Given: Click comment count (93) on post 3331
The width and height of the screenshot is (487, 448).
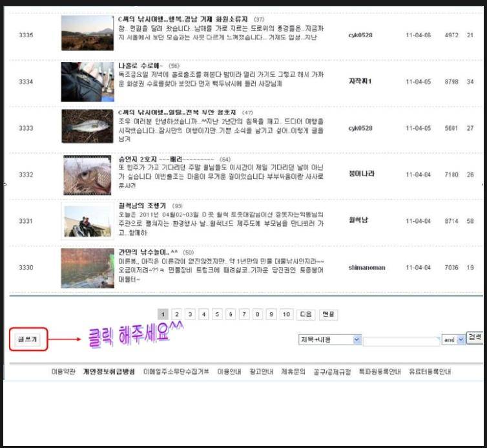Looking at the screenshot, I should pos(178,206).
